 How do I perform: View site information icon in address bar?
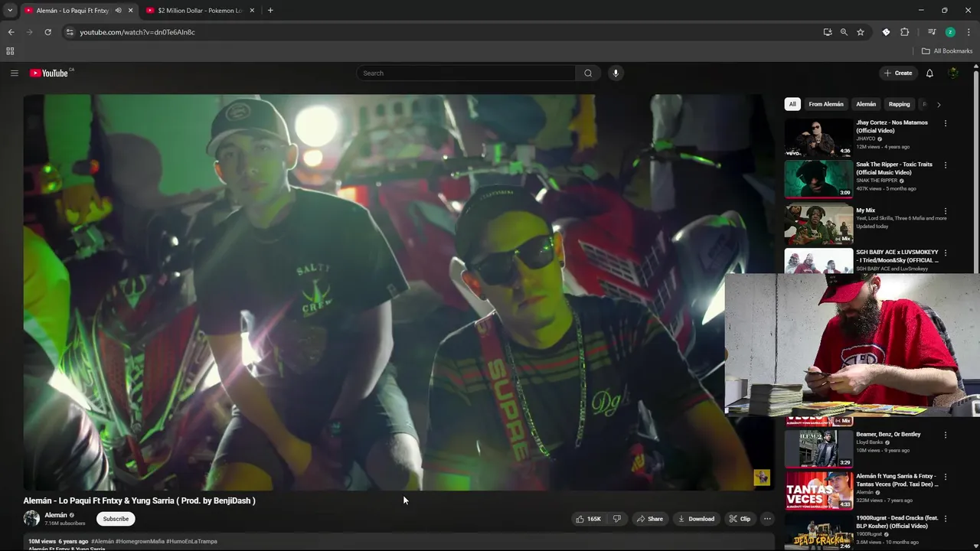(x=70, y=32)
